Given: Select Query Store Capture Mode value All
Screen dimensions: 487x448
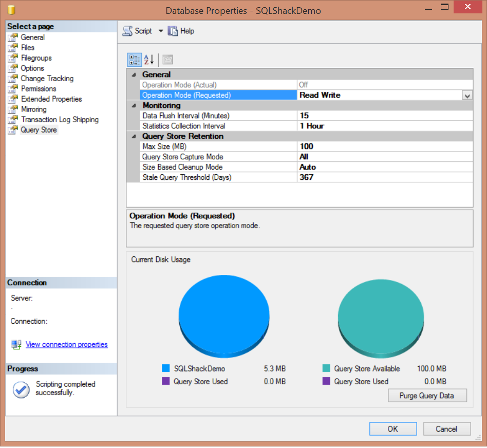Looking at the screenshot, I should (385, 157).
